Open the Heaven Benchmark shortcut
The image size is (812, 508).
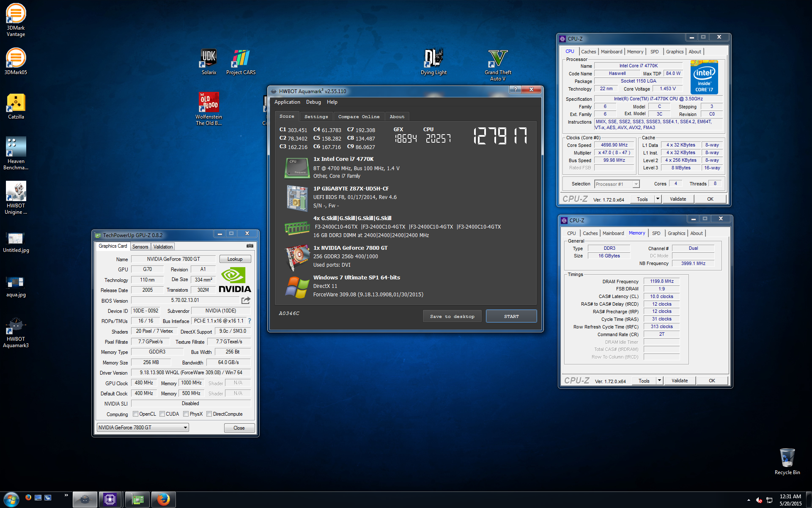coord(16,153)
